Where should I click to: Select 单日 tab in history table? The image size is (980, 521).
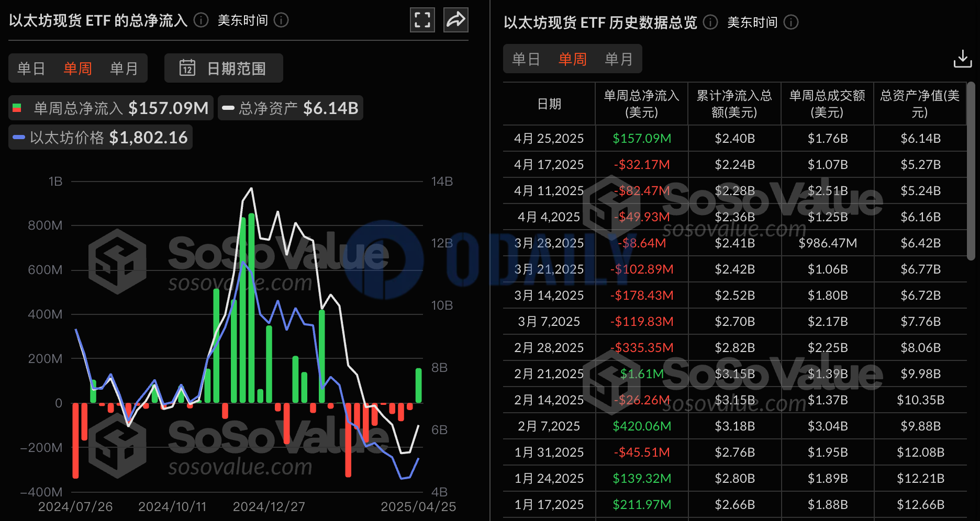click(x=526, y=59)
